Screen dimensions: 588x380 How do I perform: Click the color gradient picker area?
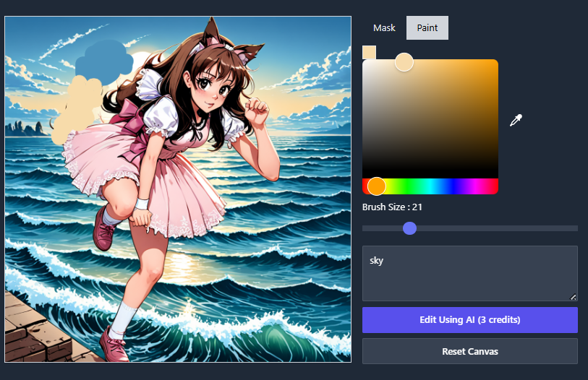(x=430, y=118)
